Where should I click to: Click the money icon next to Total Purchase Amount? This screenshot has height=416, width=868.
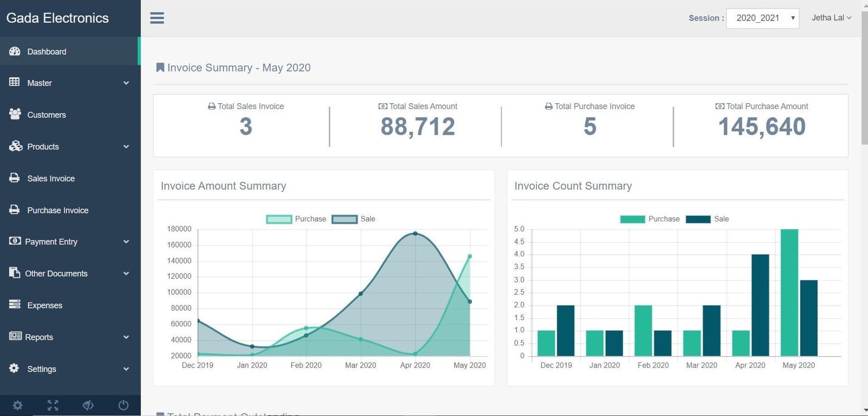click(x=720, y=106)
